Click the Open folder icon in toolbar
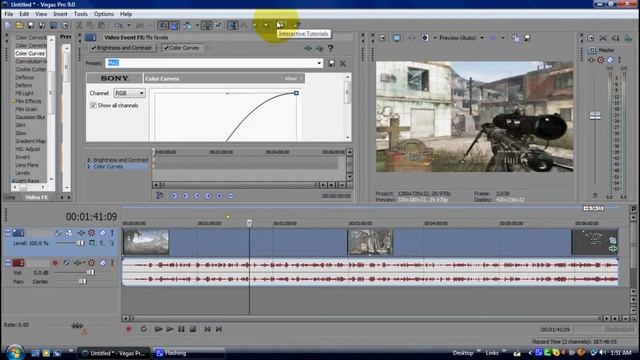The height and width of the screenshot is (360, 640). point(19,25)
